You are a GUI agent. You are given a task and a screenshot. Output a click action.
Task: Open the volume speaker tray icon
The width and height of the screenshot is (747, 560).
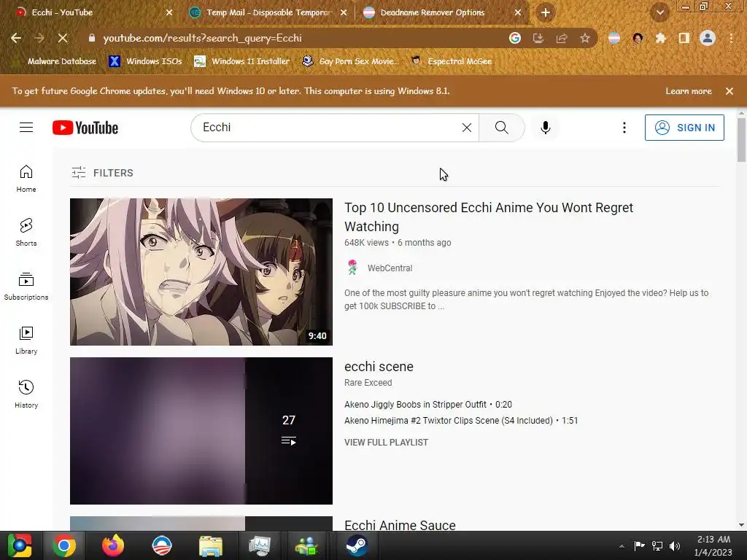[675, 546]
